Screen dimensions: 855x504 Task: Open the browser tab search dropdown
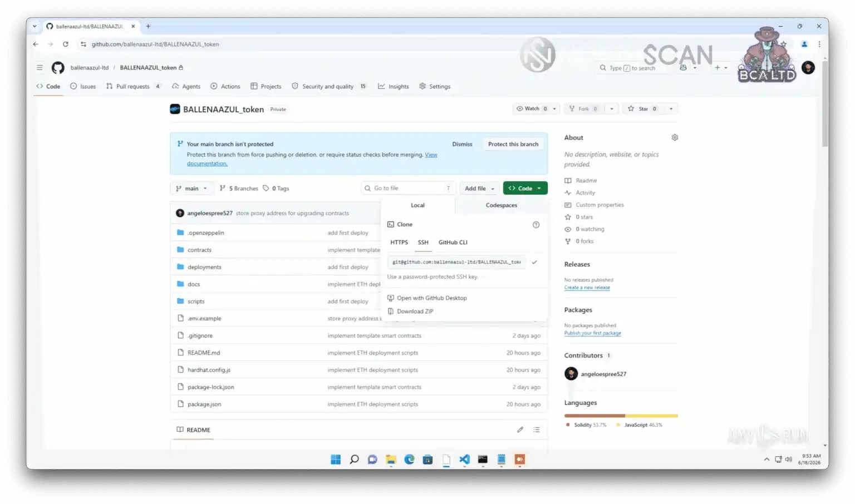pyautogui.click(x=35, y=26)
